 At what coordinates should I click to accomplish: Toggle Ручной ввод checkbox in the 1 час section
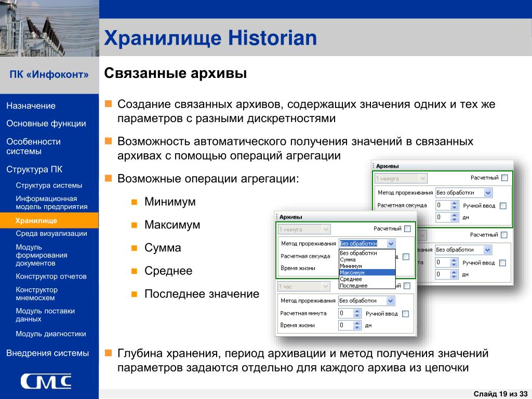click(405, 314)
